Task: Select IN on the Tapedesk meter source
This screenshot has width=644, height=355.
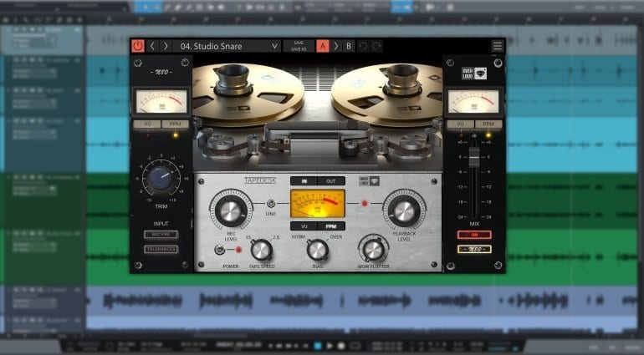Action: [304, 181]
